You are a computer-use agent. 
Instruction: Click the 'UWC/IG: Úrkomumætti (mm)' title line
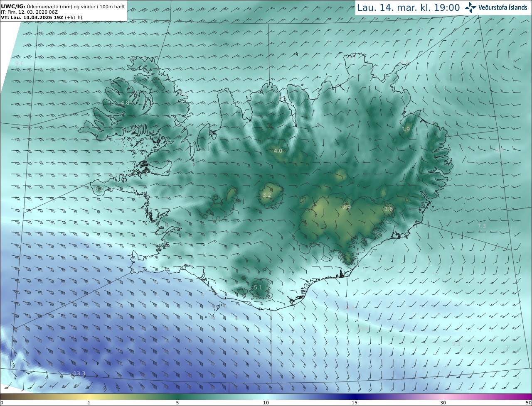pos(63,7)
